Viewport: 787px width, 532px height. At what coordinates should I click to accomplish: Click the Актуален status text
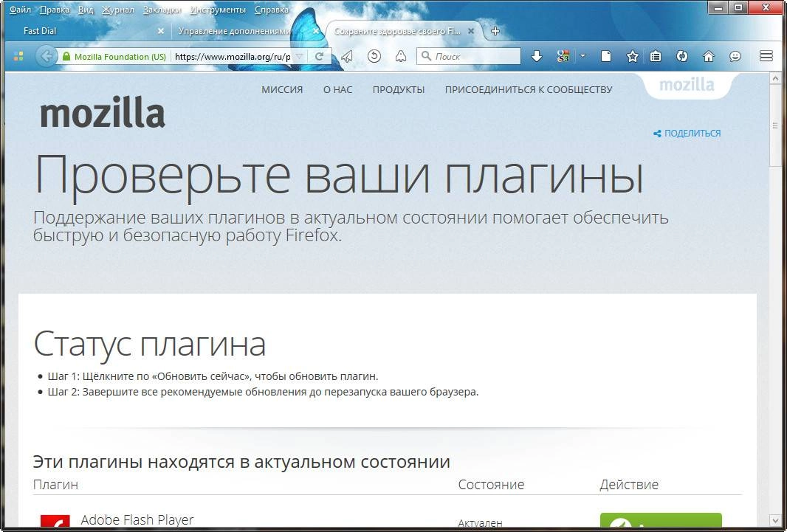coord(481,522)
